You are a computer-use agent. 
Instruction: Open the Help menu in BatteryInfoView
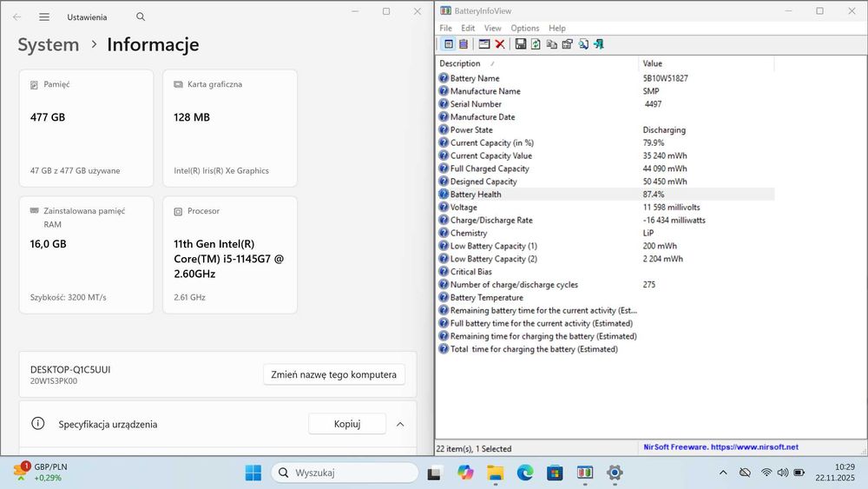(x=557, y=29)
